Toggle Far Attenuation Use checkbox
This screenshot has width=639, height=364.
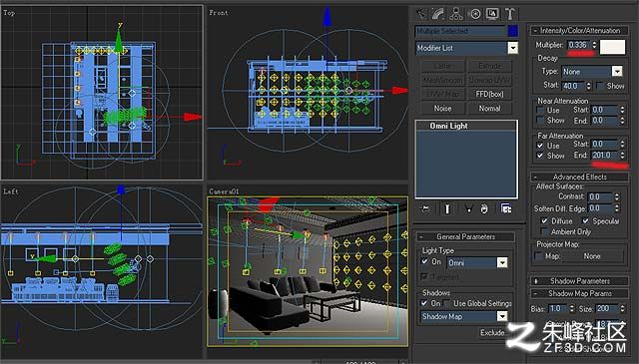(x=540, y=146)
